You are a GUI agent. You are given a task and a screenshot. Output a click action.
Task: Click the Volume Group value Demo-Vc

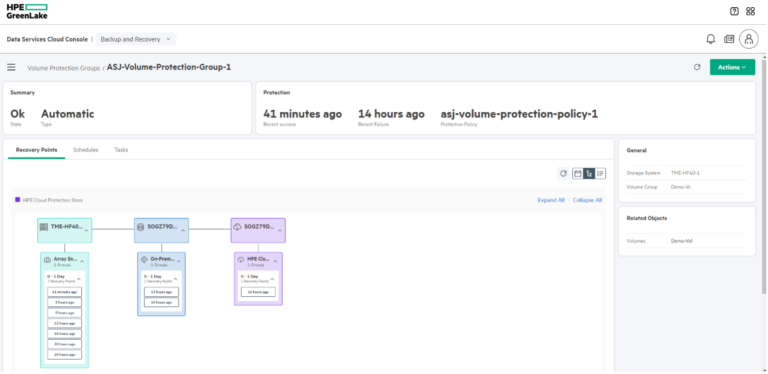click(x=680, y=187)
